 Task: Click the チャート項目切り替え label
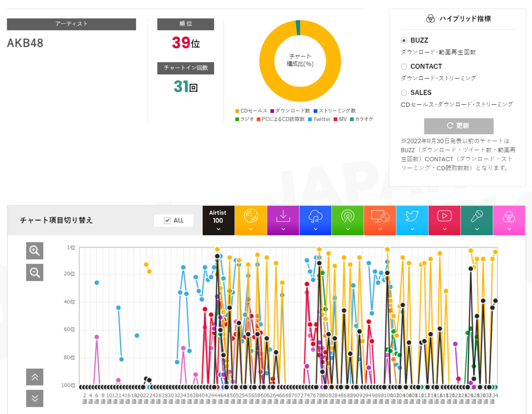tap(56, 221)
